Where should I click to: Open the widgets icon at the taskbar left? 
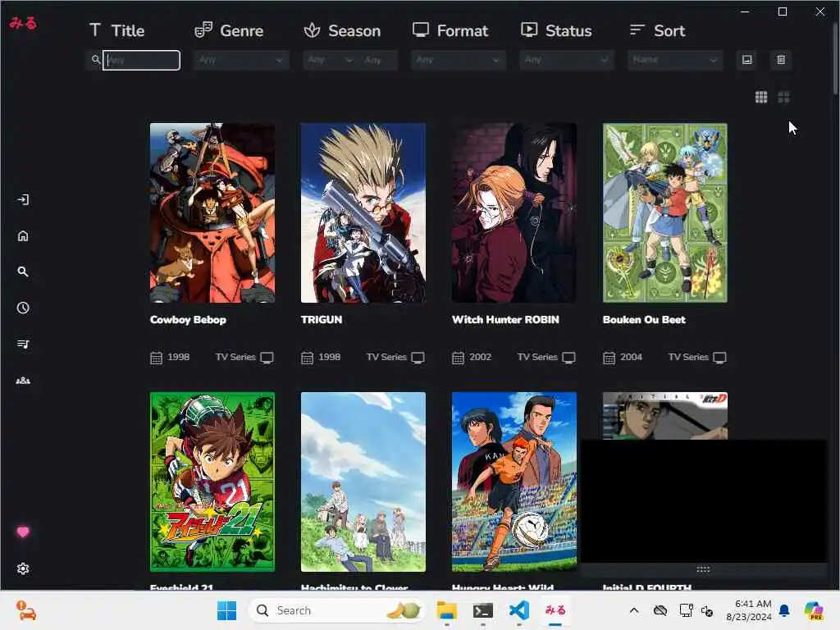coord(25,610)
